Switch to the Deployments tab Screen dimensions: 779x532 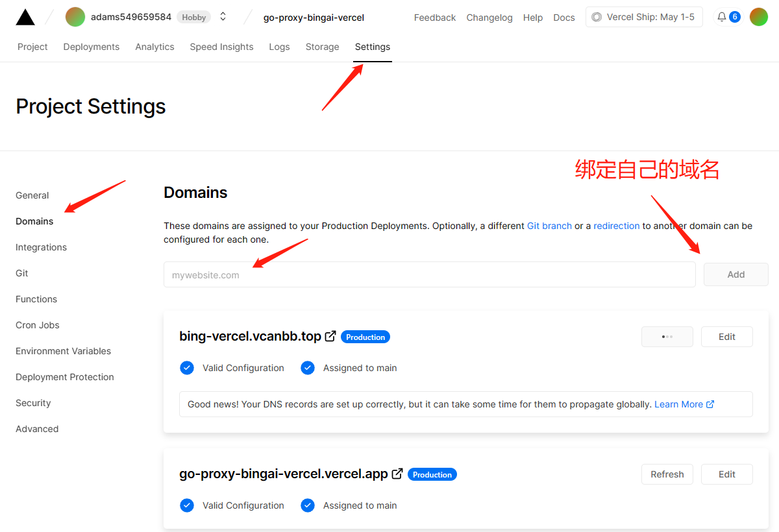[92, 47]
